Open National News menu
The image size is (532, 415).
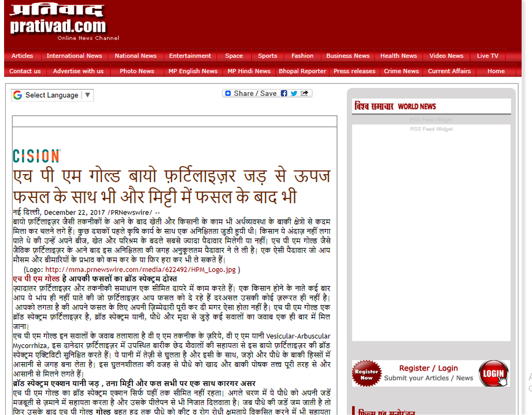coord(136,56)
